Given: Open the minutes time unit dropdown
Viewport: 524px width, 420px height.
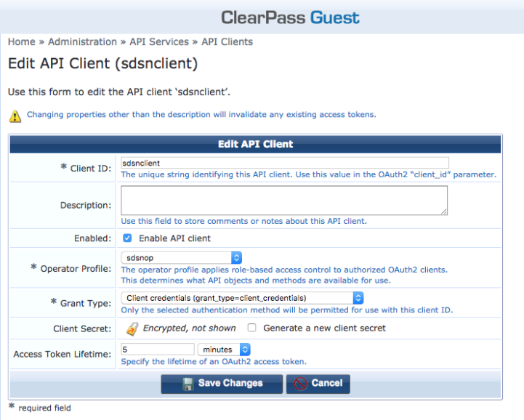Looking at the screenshot, I should coord(225,350).
